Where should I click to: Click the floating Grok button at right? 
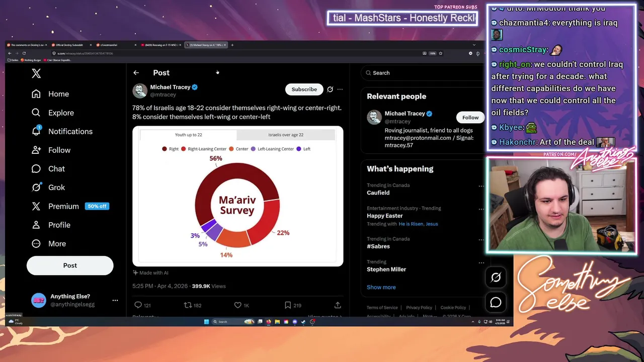click(x=496, y=277)
